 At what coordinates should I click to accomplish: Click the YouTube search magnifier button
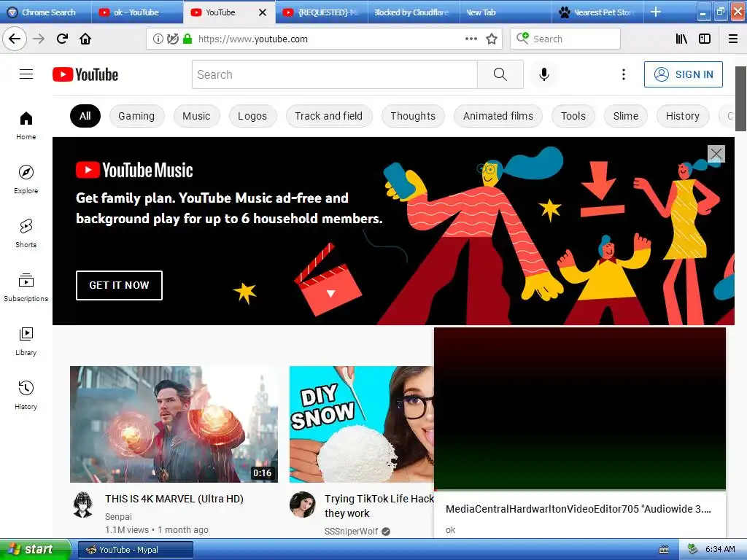(x=500, y=74)
